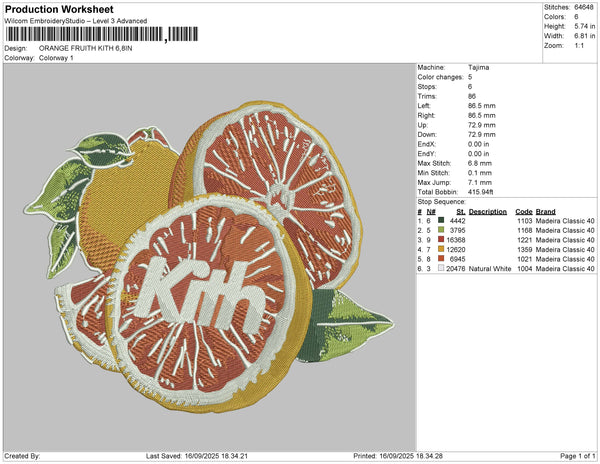
Task: Click the dark green swatch for code 1103
Action: (441, 220)
